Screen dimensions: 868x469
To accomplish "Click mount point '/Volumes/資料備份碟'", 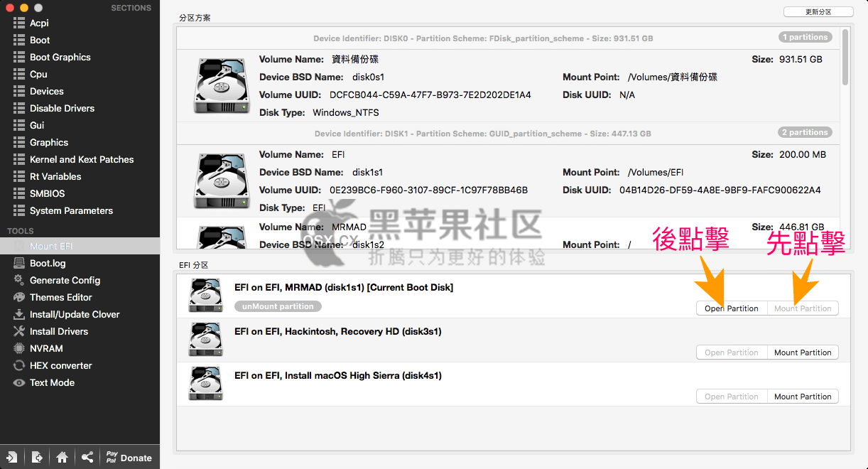I will coord(673,77).
